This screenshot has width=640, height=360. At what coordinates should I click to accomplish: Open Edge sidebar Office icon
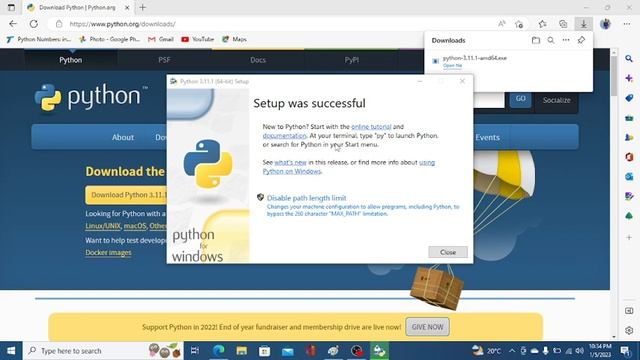pyautogui.click(x=629, y=157)
